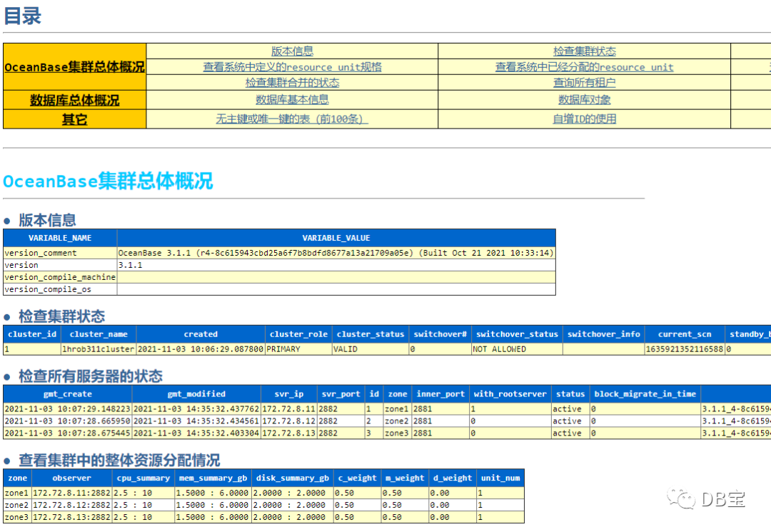The height and width of the screenshot is (532, 771).
Task: Select the 172.72.8.13 svr_ip cell
Action: [288, 433]
